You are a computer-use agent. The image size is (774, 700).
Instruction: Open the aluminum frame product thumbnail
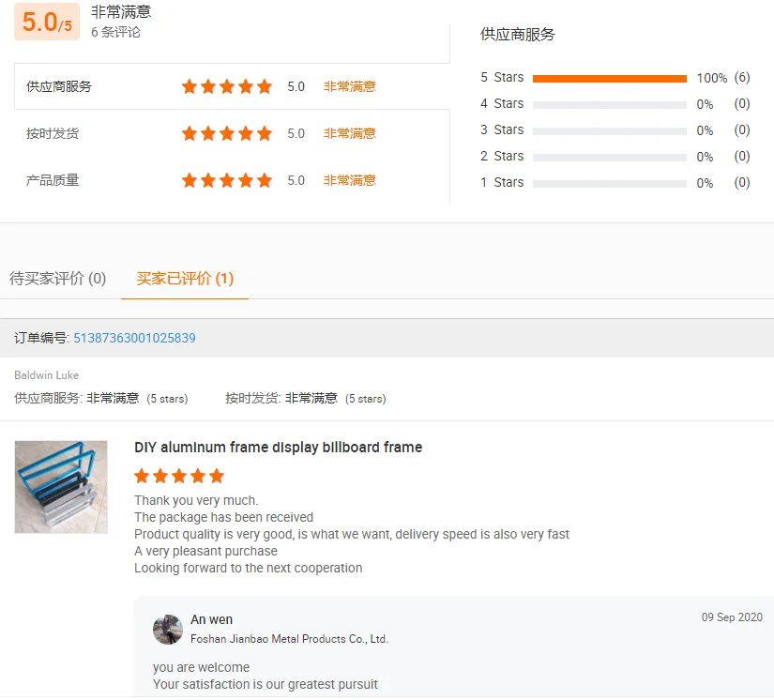click(x=61, y=487)
